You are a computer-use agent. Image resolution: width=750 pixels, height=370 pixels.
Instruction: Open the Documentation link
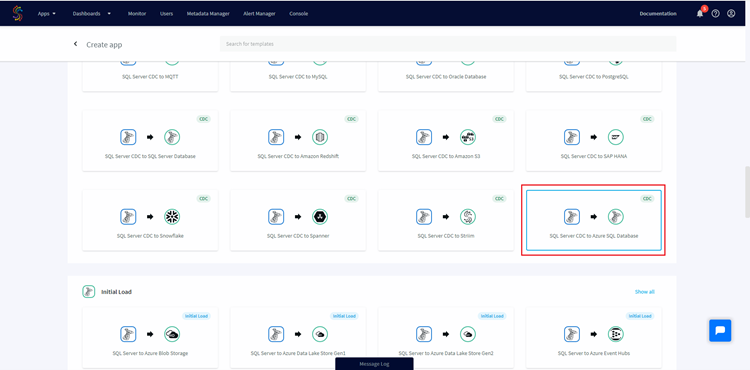658,13
